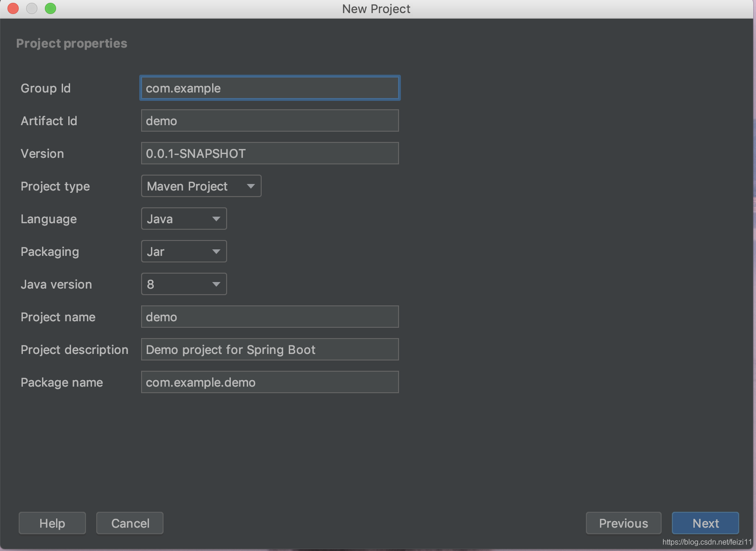Click the Java version label
The image size is (756, 551).
click(x=56, y=284)
